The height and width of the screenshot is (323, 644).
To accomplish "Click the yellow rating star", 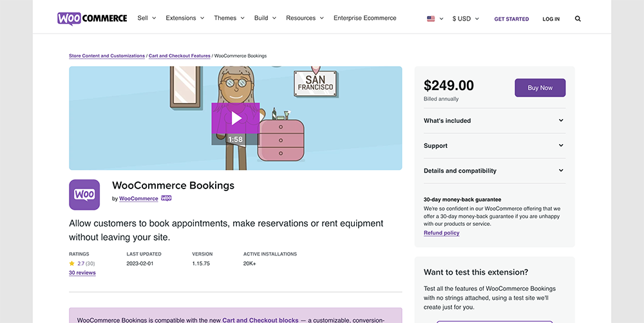I will pyautogui.click(x=72, y=264).
